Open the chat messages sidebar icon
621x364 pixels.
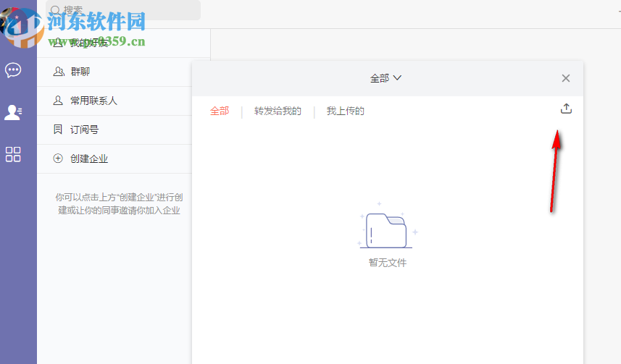point(13,70)
